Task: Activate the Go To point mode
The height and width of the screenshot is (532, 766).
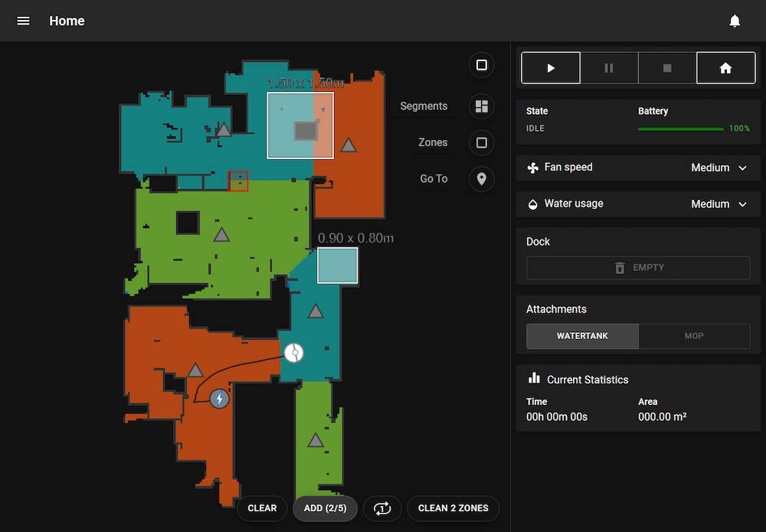Action: click(x=481, y=178)
